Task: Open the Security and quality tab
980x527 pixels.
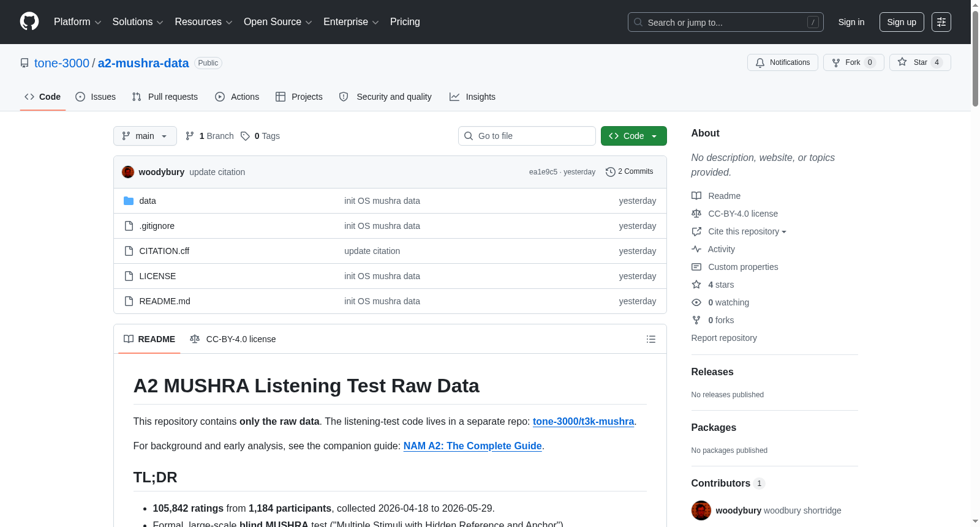Action: [385, 97]
